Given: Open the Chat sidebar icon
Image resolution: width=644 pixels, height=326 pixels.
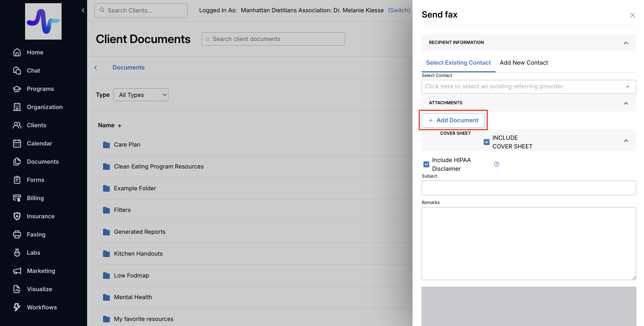Looking at the screenshot, I should [x=17, y=71].
